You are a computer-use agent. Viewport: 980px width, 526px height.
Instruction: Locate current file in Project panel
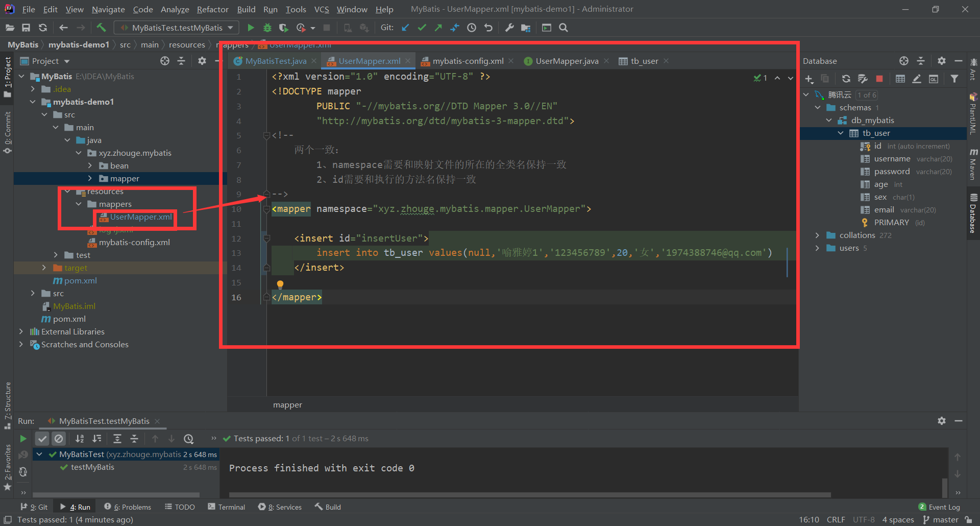(164, 61)
